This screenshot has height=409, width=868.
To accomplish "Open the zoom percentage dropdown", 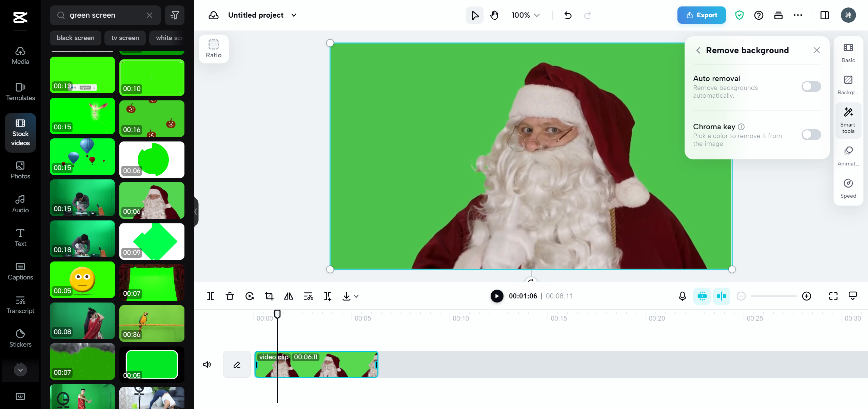I will (x=525, y=15).
